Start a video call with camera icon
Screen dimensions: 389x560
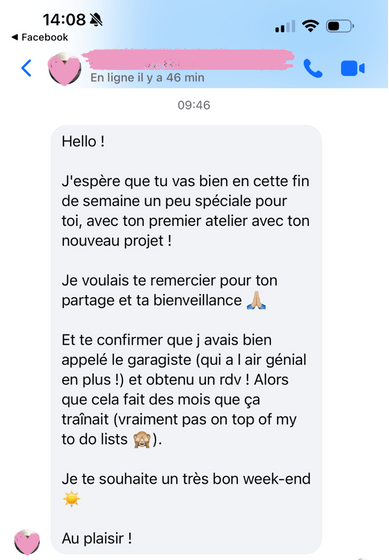click(353, 69)
